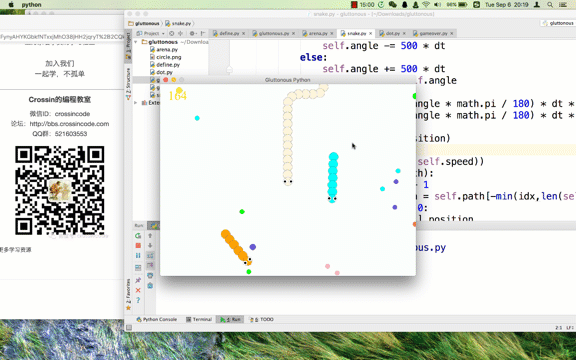Toggle soft-wrap in run console
The image size is (576, 360).
coord(150,255)
